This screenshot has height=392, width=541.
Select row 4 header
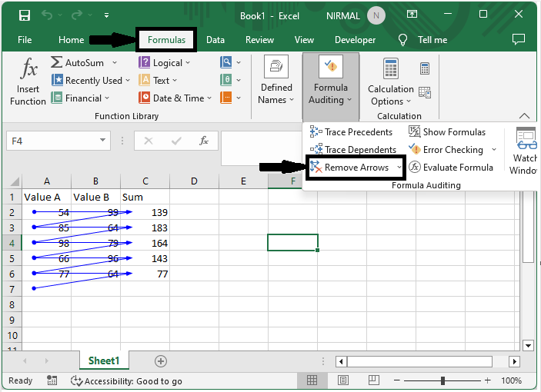point(12,243)
